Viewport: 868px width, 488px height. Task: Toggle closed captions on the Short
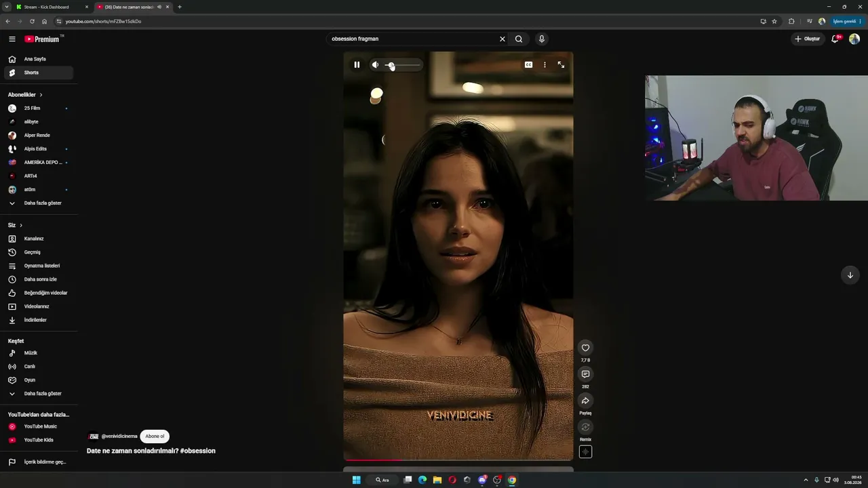click(x=528, y=65)
